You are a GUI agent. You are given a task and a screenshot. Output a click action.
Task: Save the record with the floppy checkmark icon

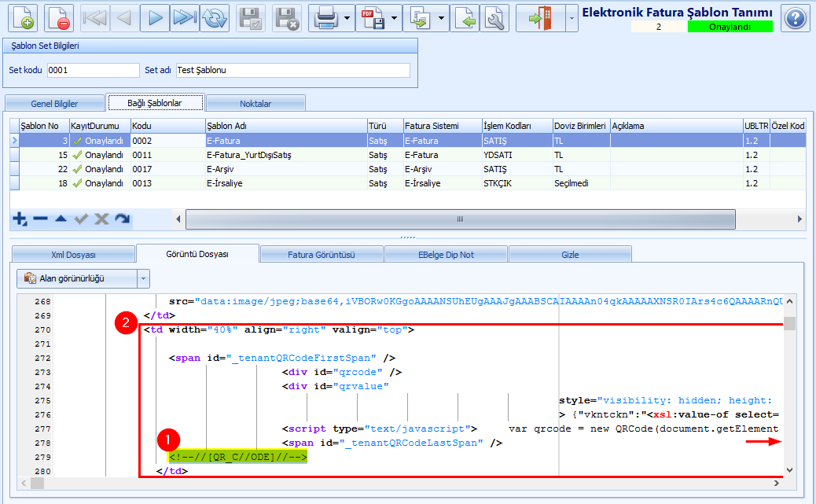point(251,18)
